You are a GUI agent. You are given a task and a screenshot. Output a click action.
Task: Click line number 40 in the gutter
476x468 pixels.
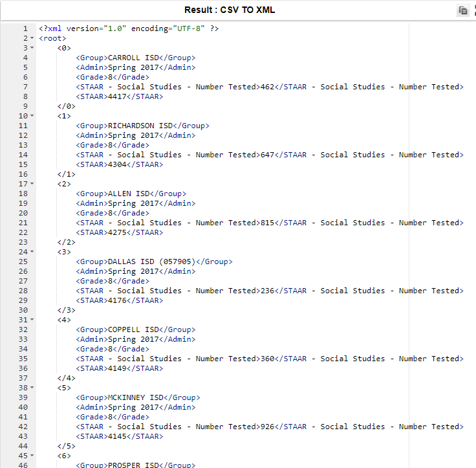(23, 407)
